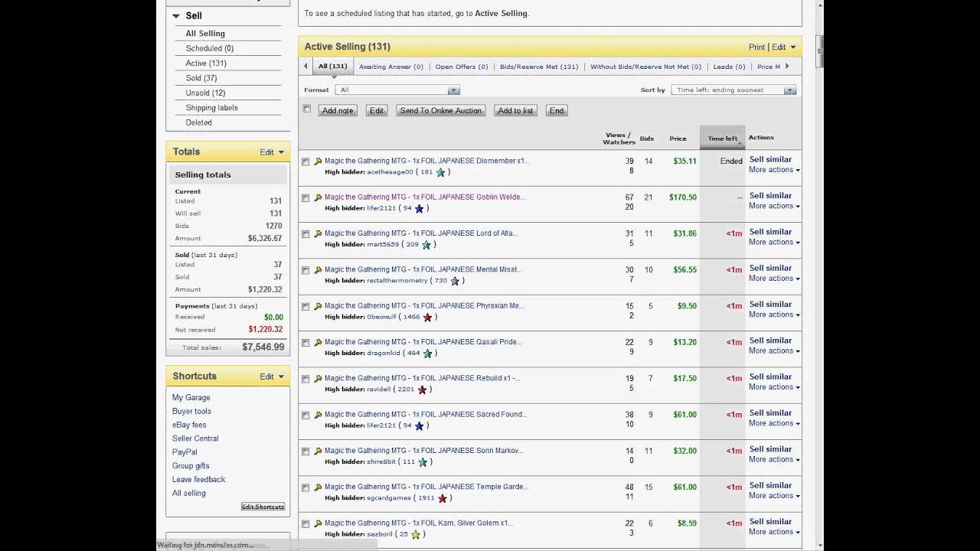Click the red star beside ravidell
The width and height of the screenshot is (980, 551).
422,390
